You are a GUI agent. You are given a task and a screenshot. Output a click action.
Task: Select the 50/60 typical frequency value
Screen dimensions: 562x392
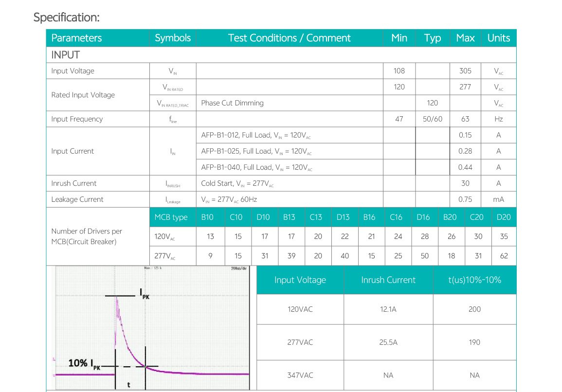(432, 119)
